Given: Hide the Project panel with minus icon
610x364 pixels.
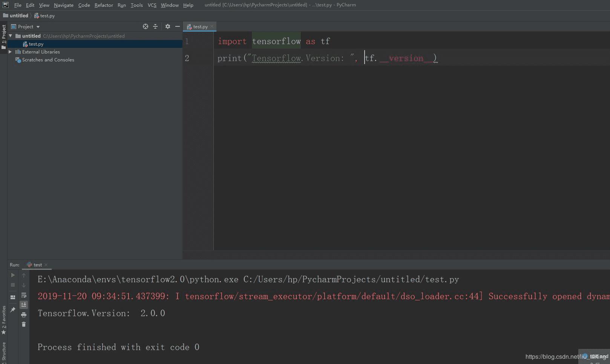Looking at the screenshot, I should [178, 26].
